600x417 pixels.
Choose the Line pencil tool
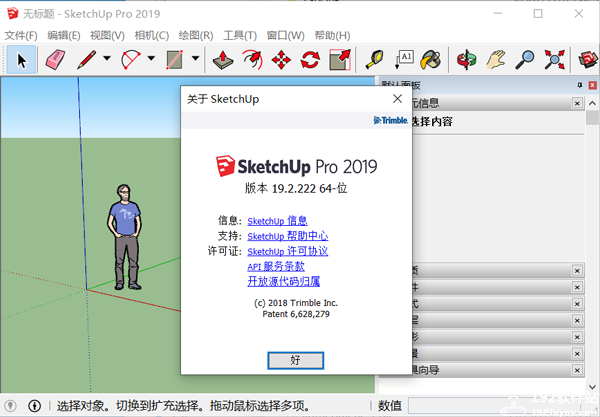(86, 60)
